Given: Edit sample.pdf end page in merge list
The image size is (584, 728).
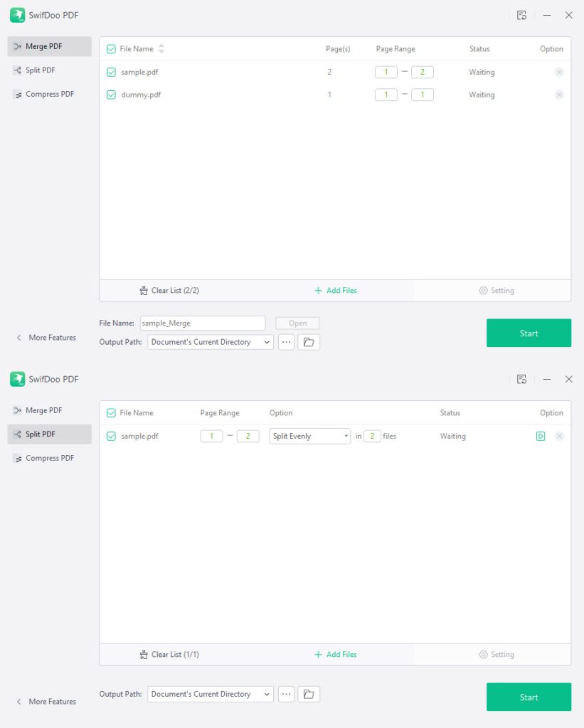Looking at the screenshot, I should 423,72.
